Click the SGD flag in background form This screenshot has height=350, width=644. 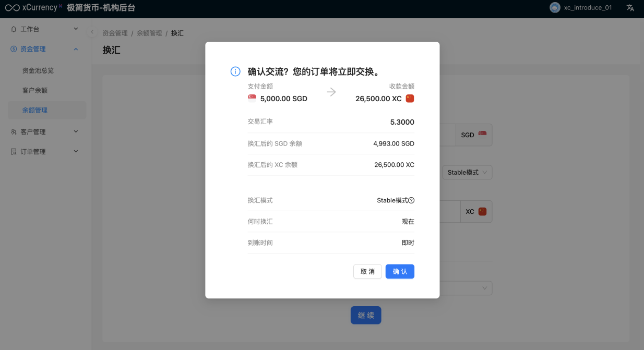click(482, 135)
